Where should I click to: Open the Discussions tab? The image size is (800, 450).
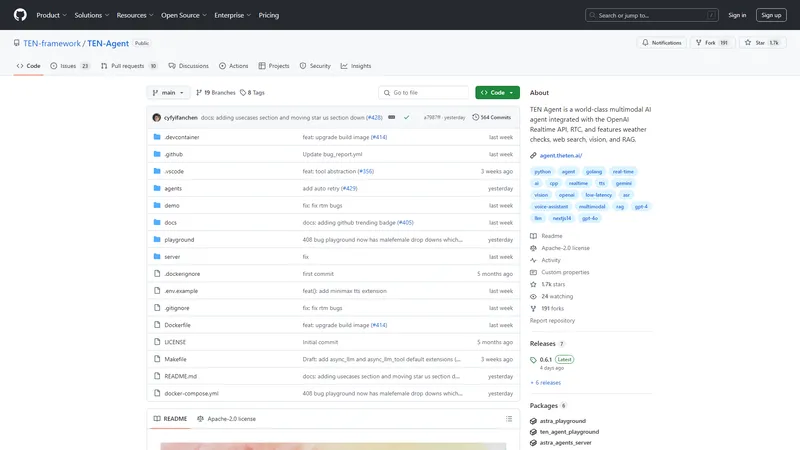188,66
